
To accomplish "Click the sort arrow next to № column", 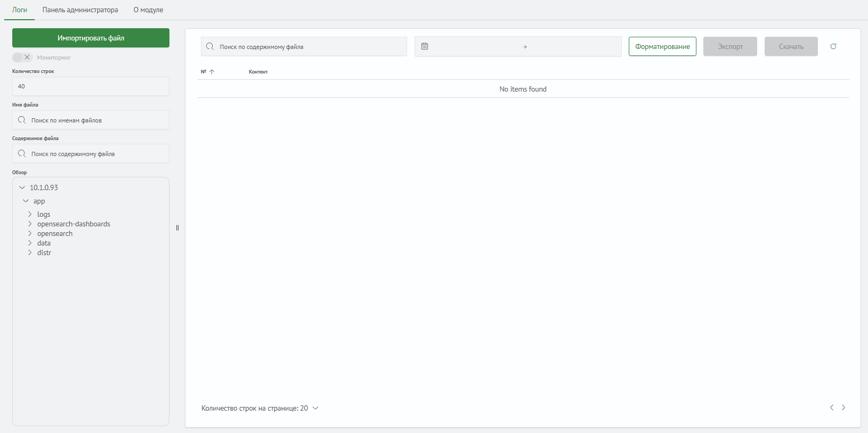I will pos(212,72).
